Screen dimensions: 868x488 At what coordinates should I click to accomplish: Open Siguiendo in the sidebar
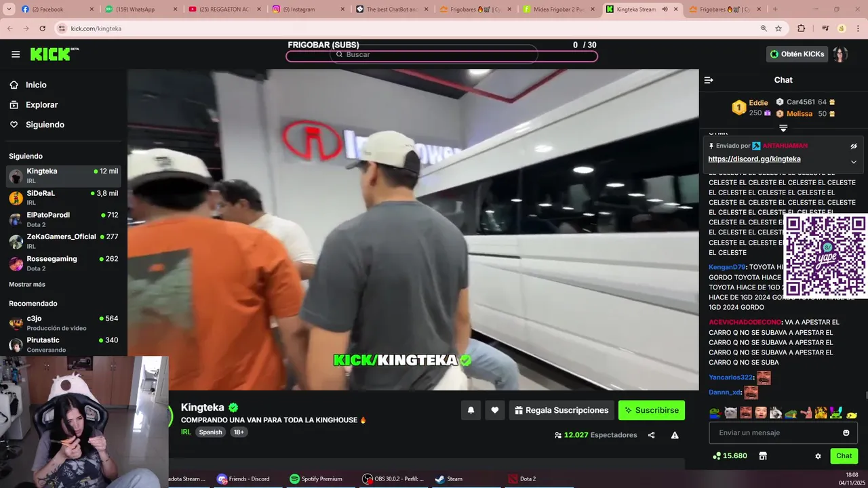(x=45, y=125)
